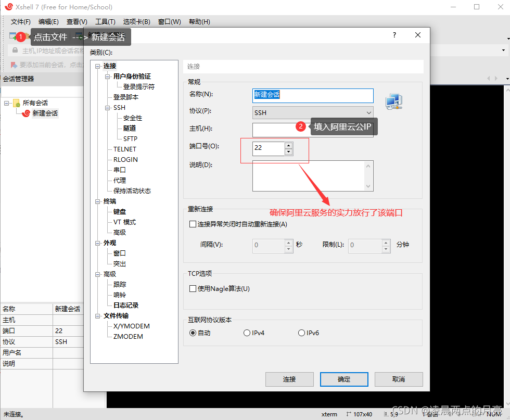Open the 编辑(E) menu
The width and height of the screenshot is (510, 420).
pos(48,22)
